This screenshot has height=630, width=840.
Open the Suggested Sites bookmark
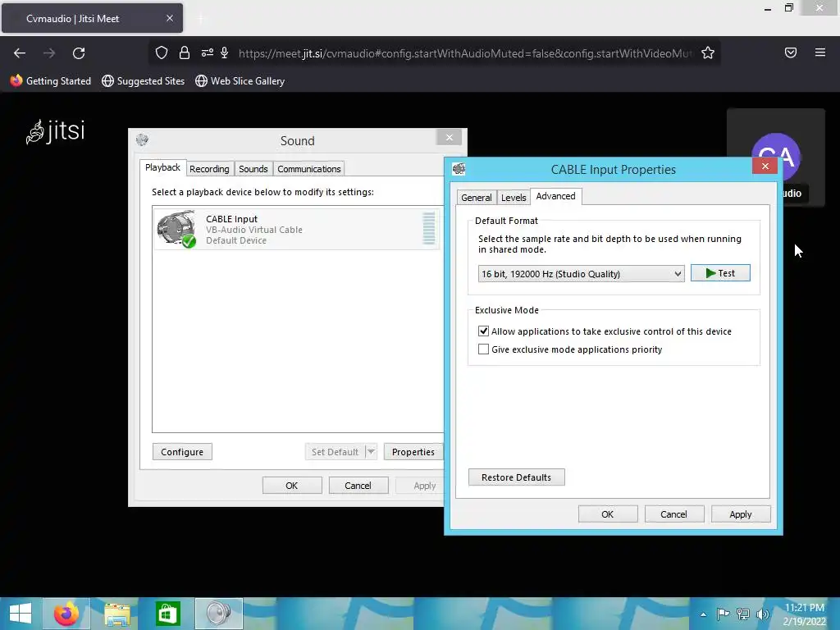pos(143,81)
